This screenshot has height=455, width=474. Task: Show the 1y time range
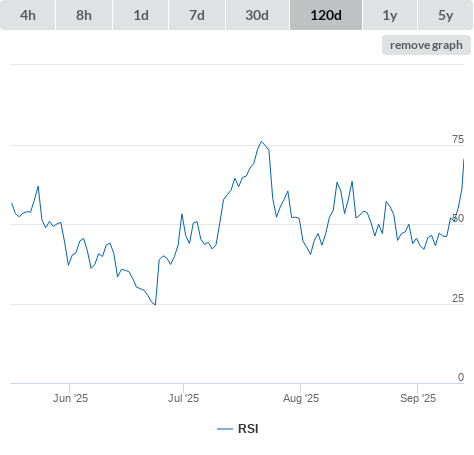390,15
